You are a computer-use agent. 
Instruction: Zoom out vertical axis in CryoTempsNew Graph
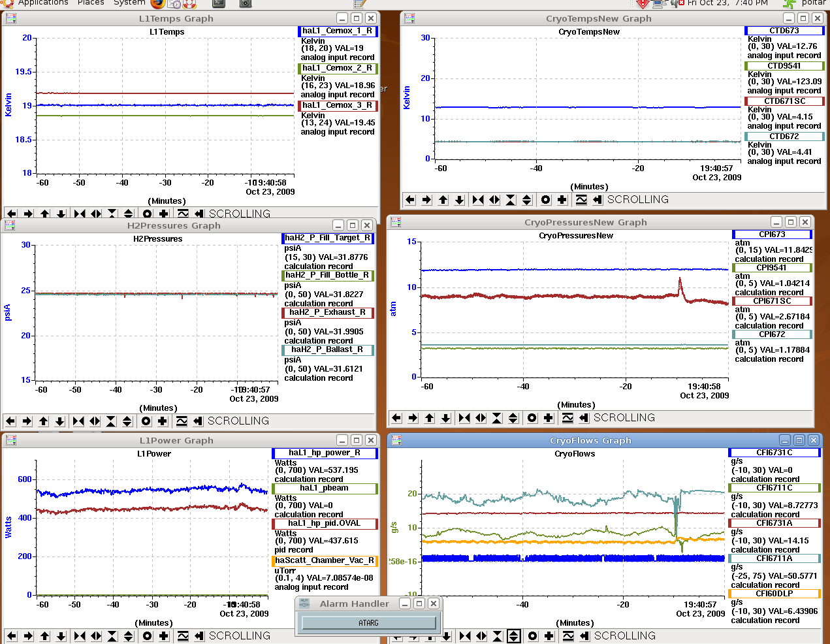(527, 200)
